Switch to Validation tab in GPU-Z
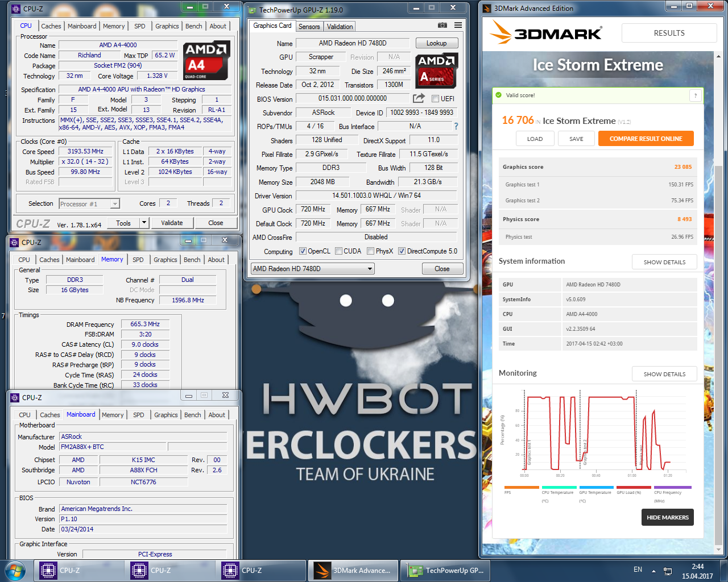The image size is (728, 582). (x=340, y=27)
